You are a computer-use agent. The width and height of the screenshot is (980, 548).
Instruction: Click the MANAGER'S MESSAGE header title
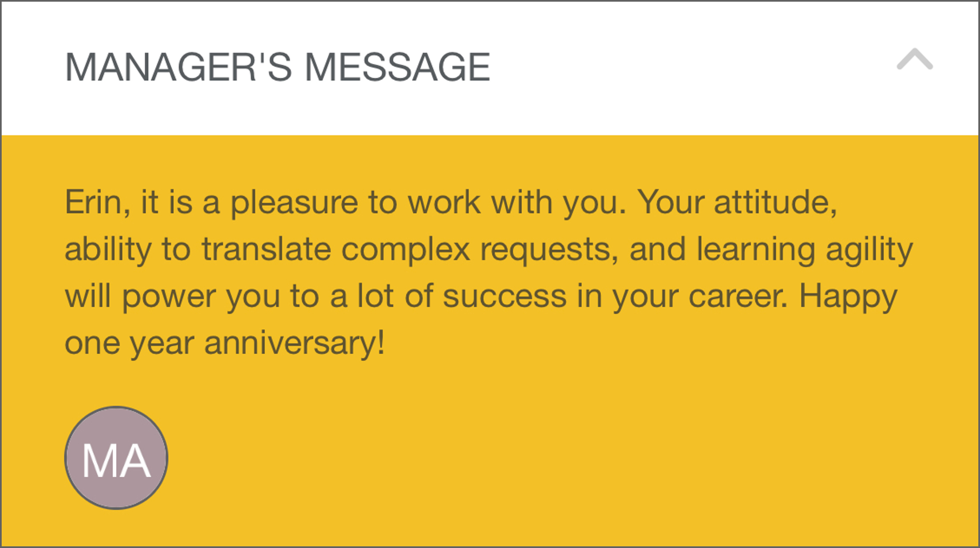pyautogui.click(x=277, y=68)
